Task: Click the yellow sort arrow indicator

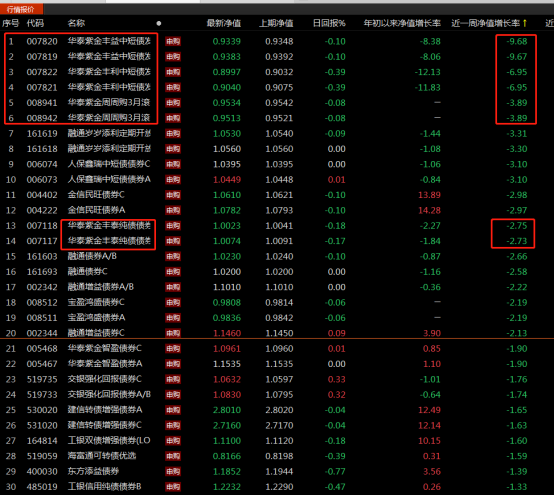Action: [x=525, y=23]
